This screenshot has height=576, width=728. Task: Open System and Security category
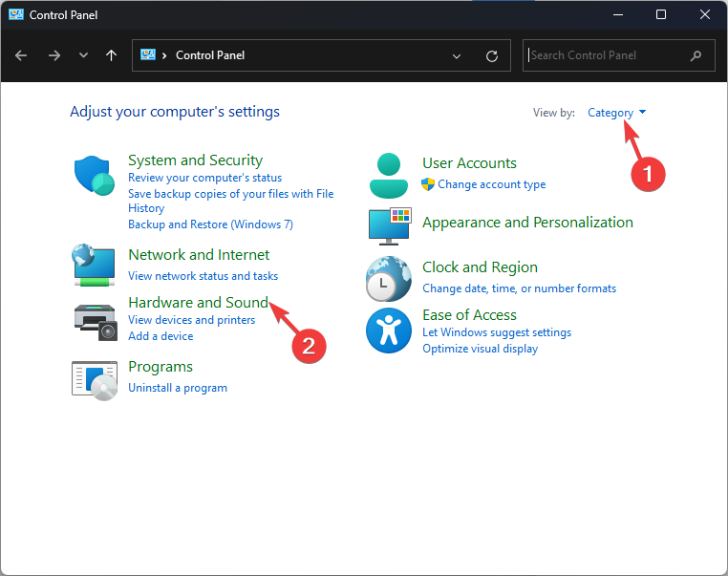coord(196,160)
